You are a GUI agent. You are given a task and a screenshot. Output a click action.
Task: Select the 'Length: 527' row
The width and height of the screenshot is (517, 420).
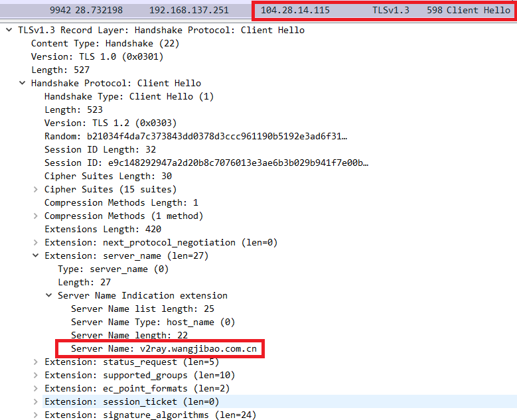pyautogui.click(x=60, y=70)
